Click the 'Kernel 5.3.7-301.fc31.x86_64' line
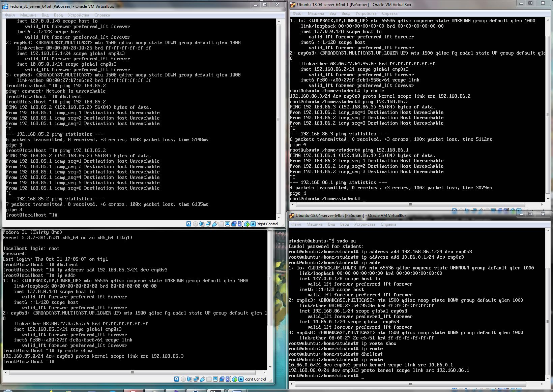This screenshot has height=392, width=553. (x=67, y=237)
